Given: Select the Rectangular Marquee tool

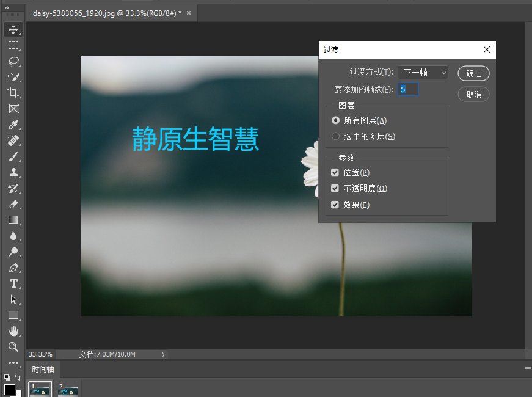Looking at the screenshot, I should (13, 45).
